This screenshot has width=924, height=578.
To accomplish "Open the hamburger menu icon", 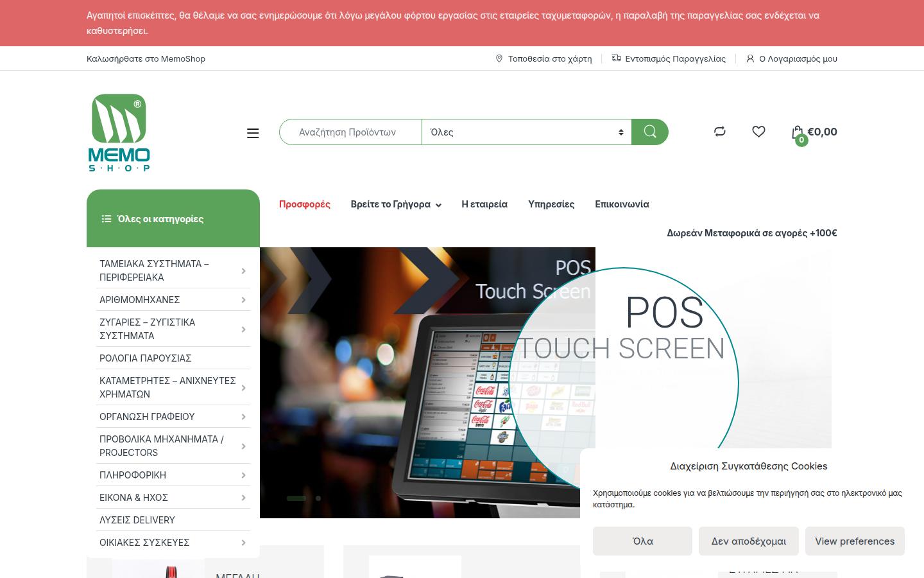I will 253,133.
